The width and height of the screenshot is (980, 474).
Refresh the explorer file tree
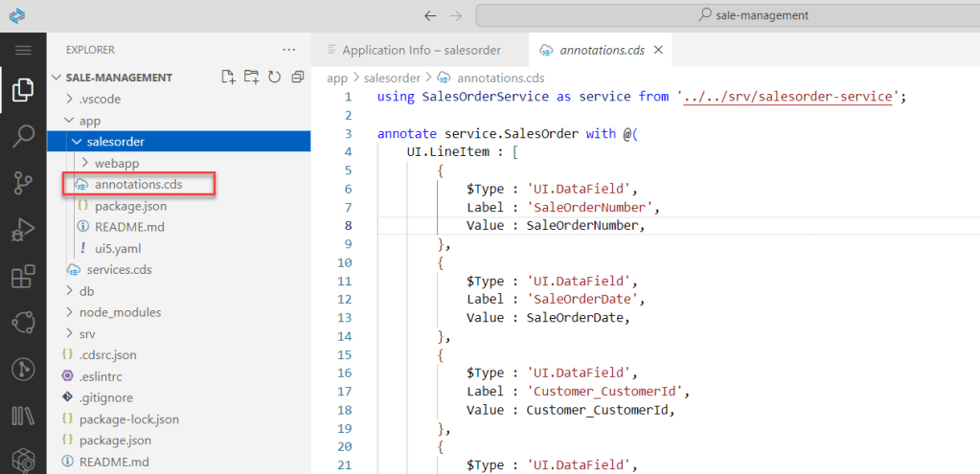pos(274,78)
